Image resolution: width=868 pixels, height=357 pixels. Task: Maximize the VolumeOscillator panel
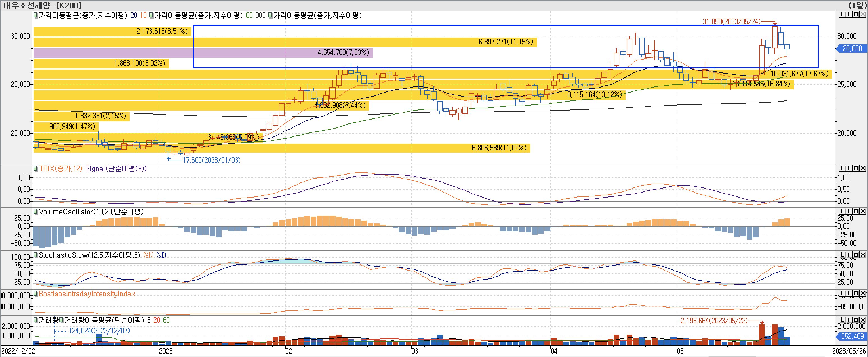[x=856, y=211]
